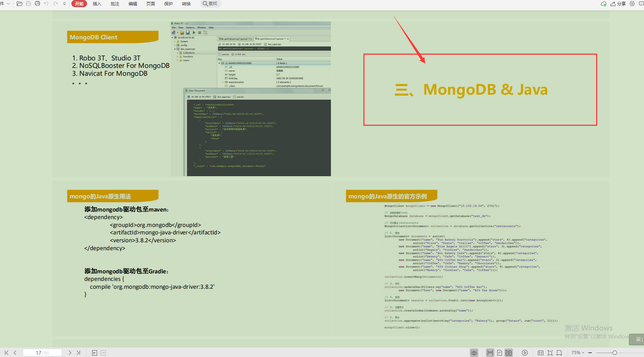The width and height of the screenshot is (644, 357).
Task: Switch to the 转换 tab
Action: click(186, 4)
